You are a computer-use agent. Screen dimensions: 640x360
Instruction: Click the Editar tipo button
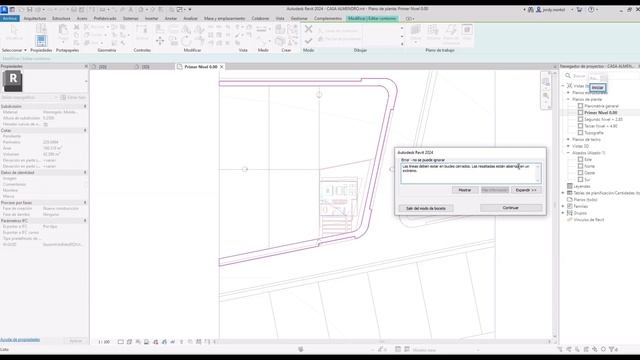click(x=73, y=98)
